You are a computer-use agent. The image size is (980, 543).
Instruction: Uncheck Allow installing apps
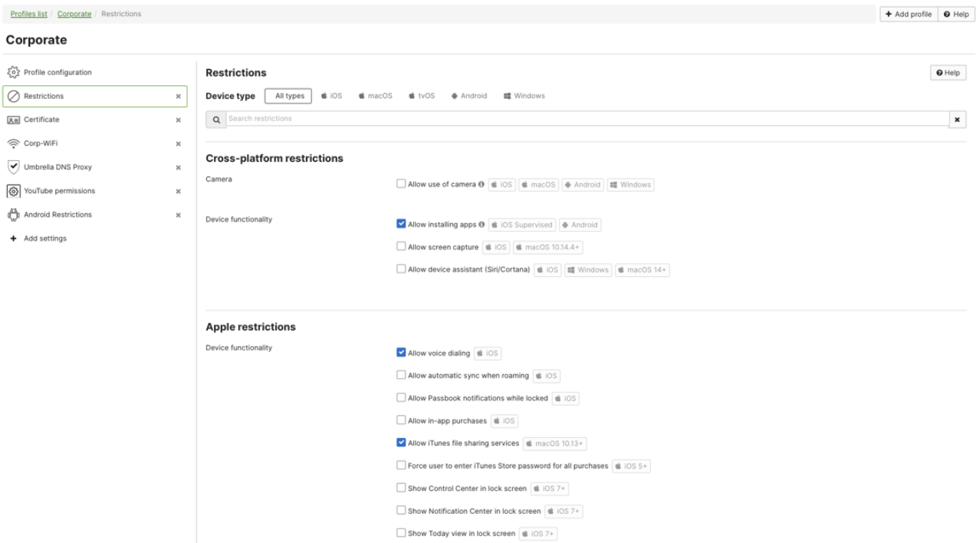[401, 224]
